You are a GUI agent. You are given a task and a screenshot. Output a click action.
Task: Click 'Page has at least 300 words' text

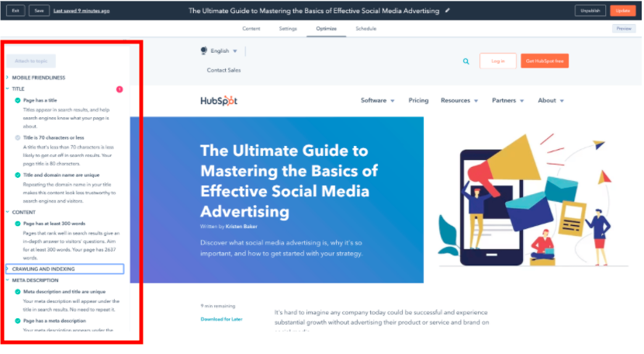(x=54, y=224)
